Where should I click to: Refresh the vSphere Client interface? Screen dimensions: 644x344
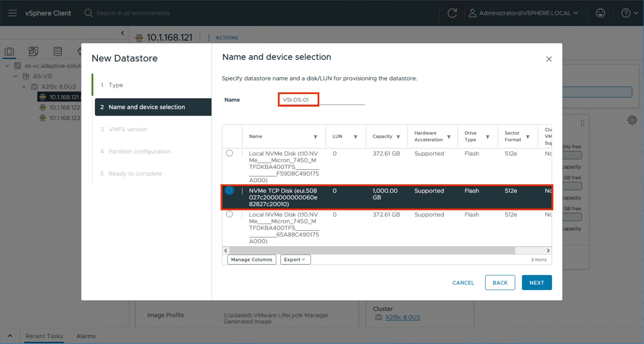pos(453,13)
